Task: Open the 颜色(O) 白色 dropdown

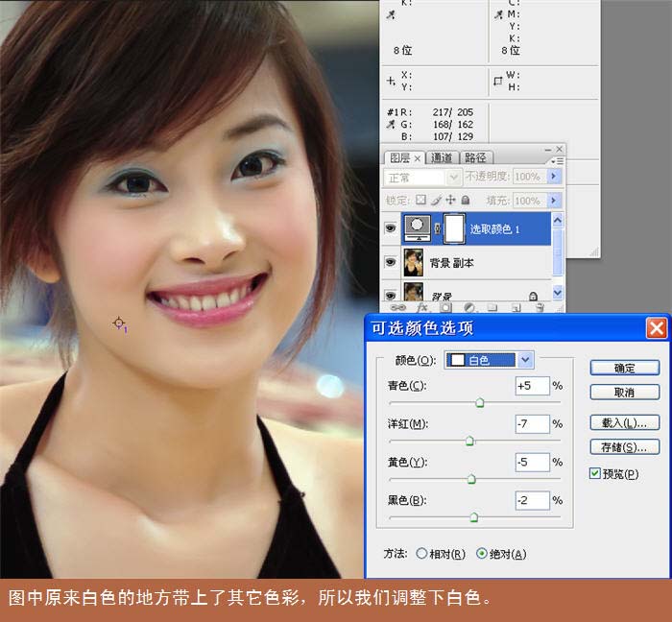Action: point(490,360)
